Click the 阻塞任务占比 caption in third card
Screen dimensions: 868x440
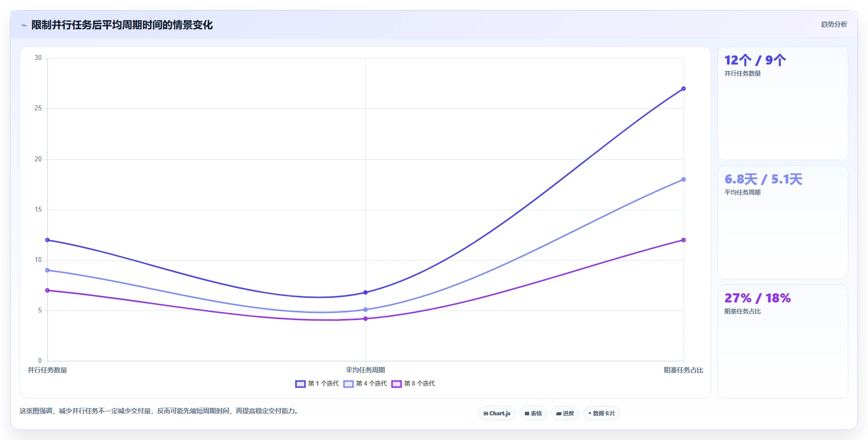point(743,311)
